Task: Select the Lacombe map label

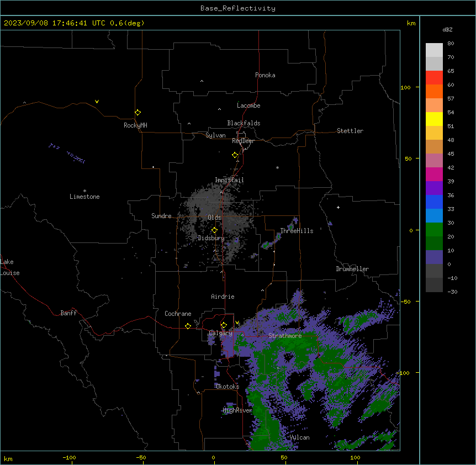Action: point(248,105)
